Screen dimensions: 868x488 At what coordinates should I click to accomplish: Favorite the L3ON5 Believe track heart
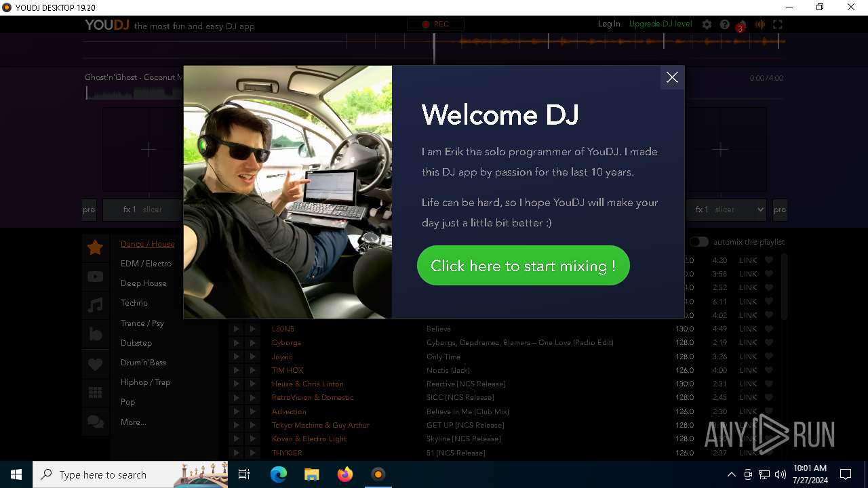[x=768, y=329]
